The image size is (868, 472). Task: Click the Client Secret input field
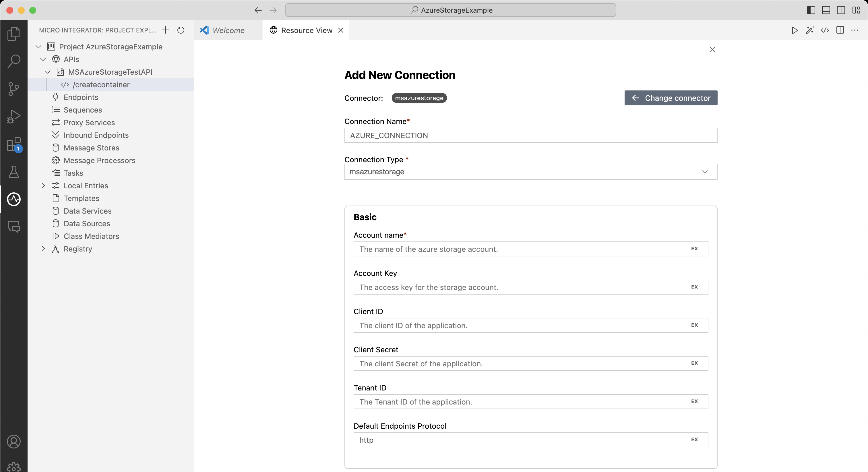click(531, 363)
